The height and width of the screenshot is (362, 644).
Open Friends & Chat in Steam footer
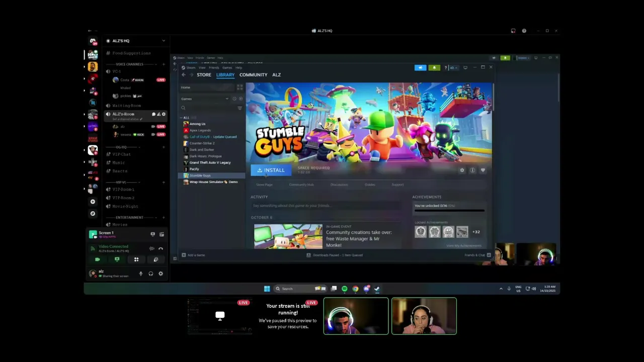pyautogui.click(x=477, y=255)
